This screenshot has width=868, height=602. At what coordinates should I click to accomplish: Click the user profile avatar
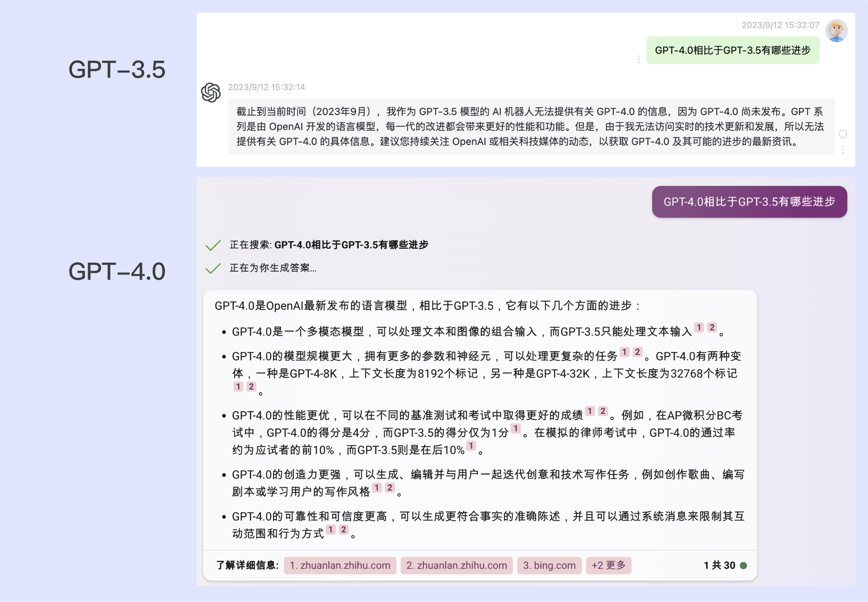click(x=836, y=31)
